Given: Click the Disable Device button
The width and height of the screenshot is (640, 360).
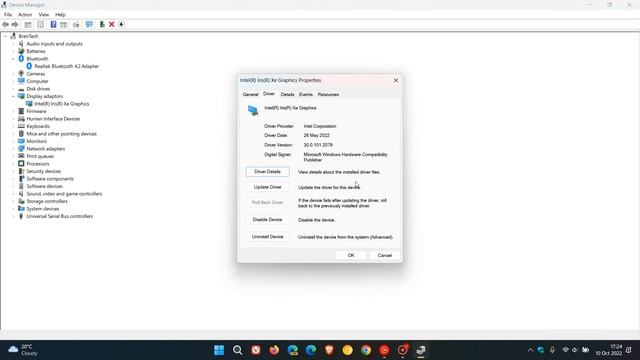Looking at the screenshot, I should pos(267,220).
